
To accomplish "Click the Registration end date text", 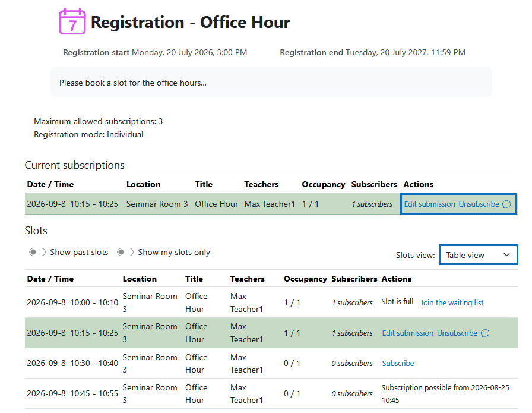I will pos(406,53).
